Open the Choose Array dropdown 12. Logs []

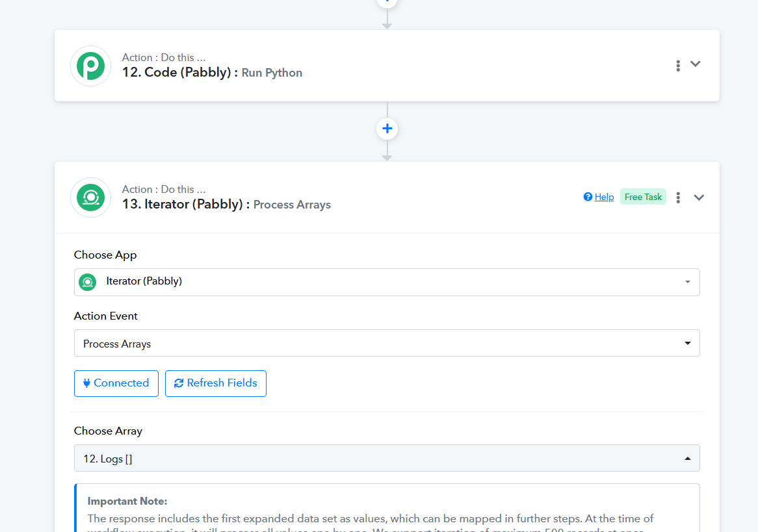pos(387,458)
